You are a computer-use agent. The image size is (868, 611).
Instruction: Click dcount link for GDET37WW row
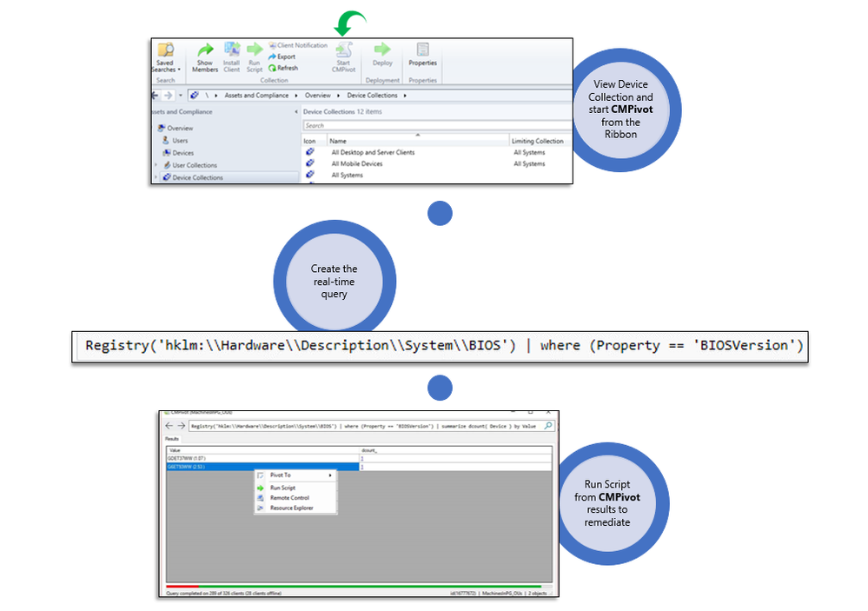(362, 459)
